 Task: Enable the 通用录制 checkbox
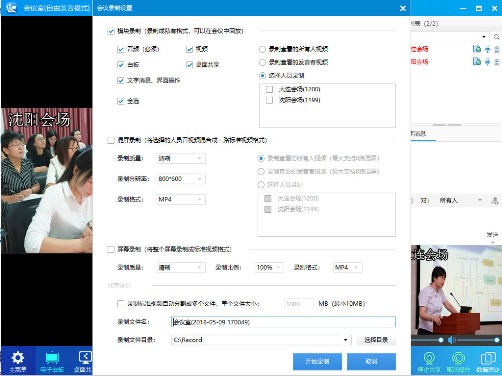(111, 140)
